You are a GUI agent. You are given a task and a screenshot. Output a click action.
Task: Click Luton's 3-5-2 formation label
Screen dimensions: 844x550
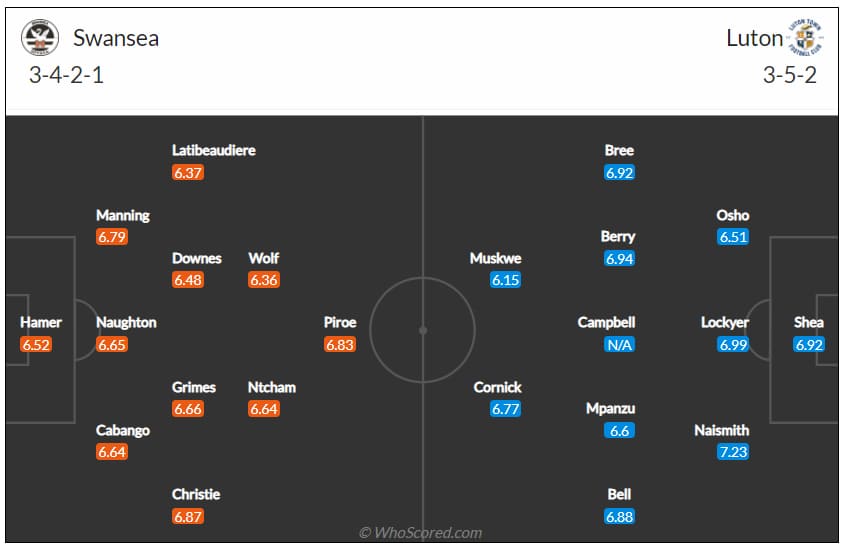[790, 75]
